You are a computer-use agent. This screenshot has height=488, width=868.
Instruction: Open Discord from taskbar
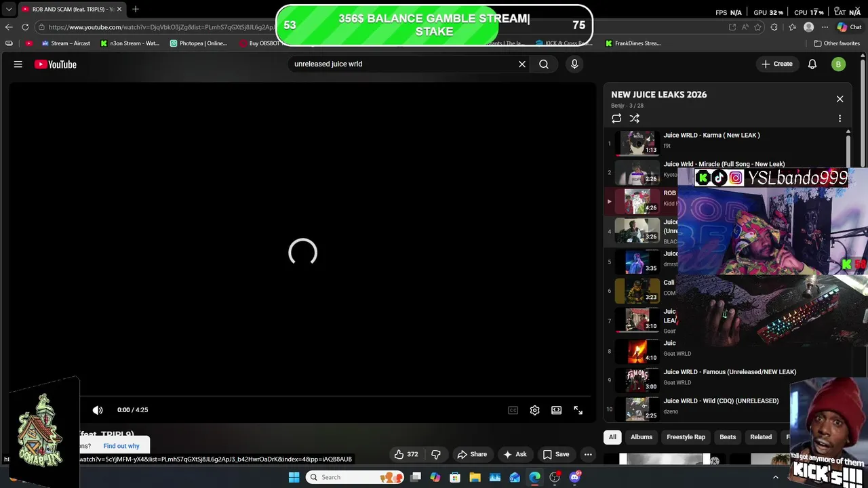(575, 477)
